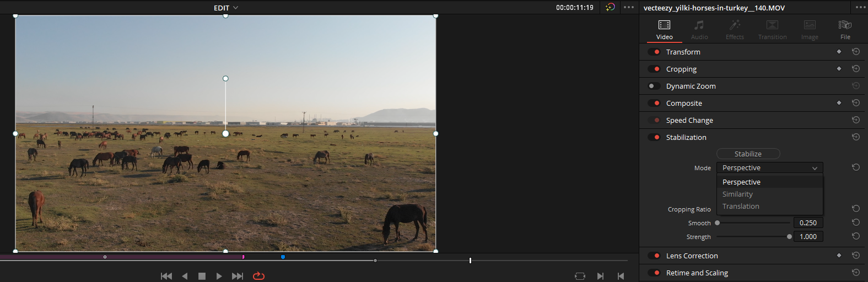Toggle the Transform section on or off
This screenshot has height=282, width=868.
pyautogui.click(x=654, y=52)
